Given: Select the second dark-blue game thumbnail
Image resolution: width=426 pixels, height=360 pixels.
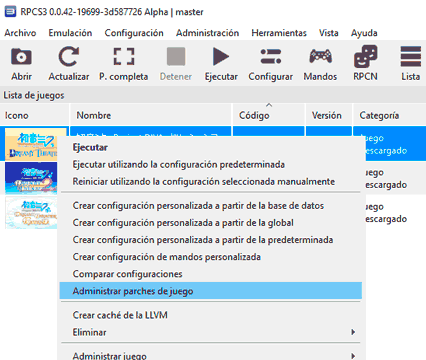Looking at the screenshot, I should point(31,178).
